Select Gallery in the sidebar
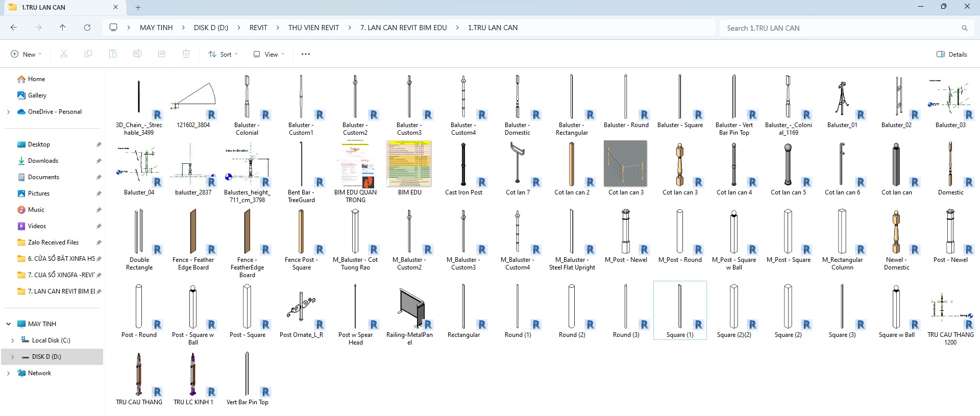Viewport: 980px width, 416px height. click(x=37, y=95)
